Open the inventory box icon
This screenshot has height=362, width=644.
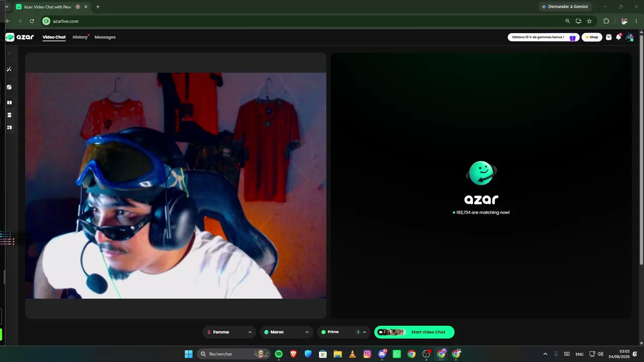point(609,37)
